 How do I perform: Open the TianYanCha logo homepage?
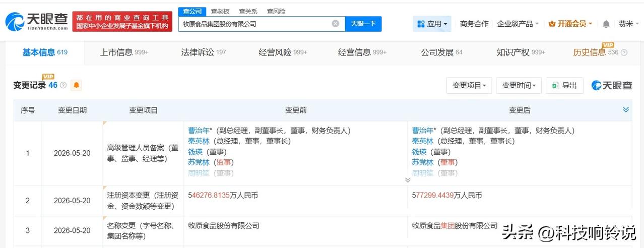[36, 21]
